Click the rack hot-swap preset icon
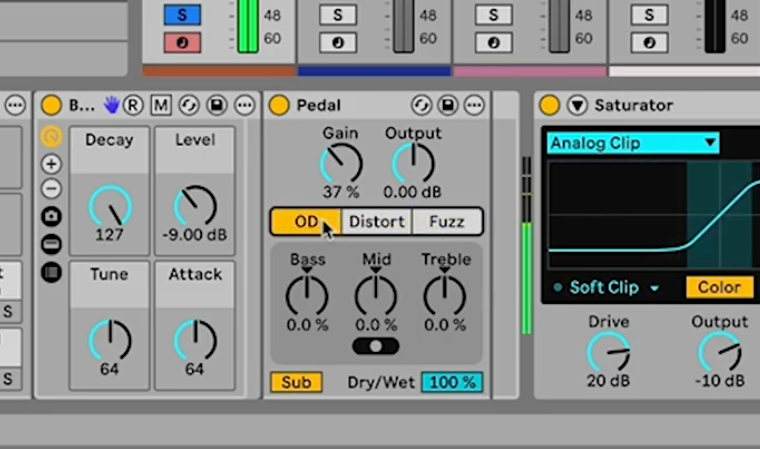Screen dimensions: 760x449 pos(189,105)
